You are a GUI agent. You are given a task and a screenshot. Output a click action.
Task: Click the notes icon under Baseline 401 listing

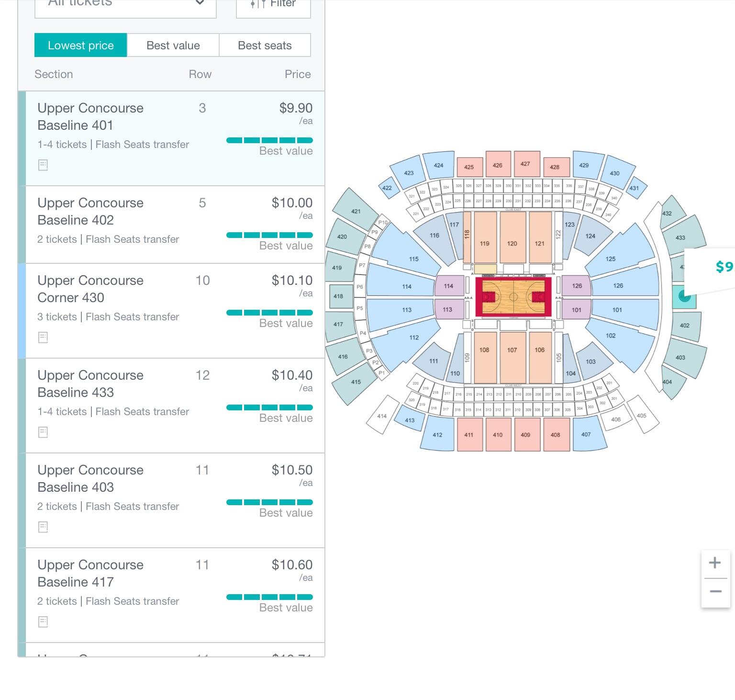tap(43, 165)
